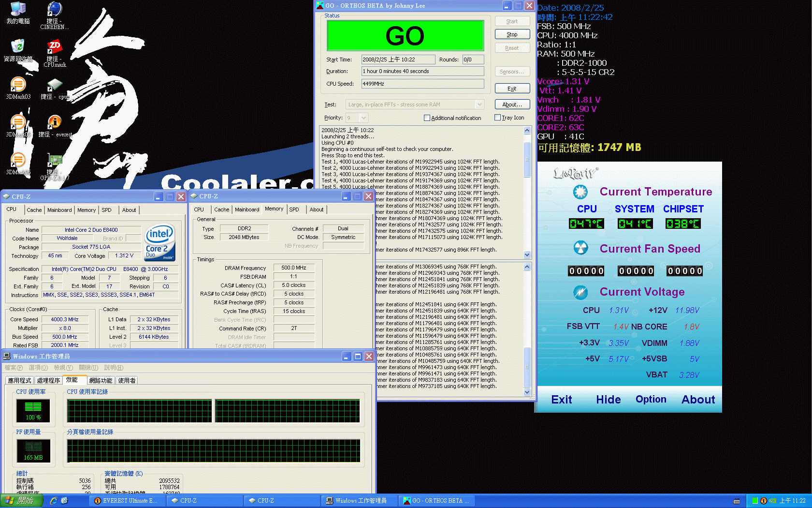This screenshot has height=508, width=812.
Task: Click the Current Temperature sun icon
Action: 580,192
